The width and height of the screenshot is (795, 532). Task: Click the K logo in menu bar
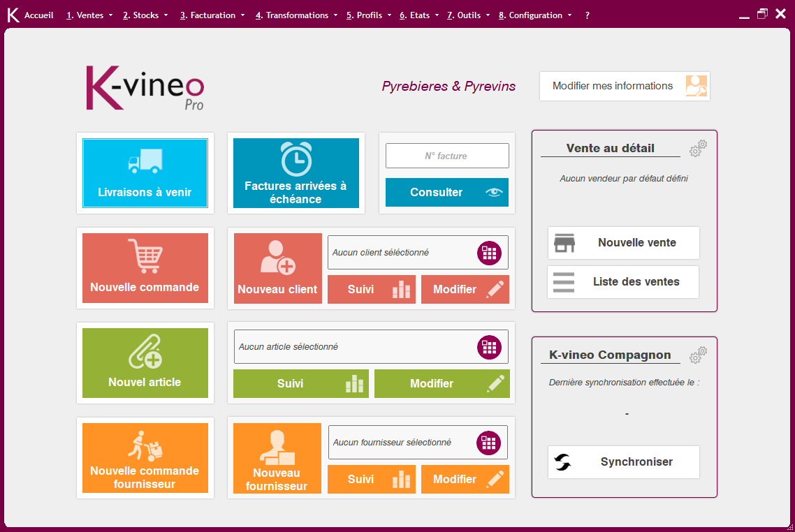[13, 15]
